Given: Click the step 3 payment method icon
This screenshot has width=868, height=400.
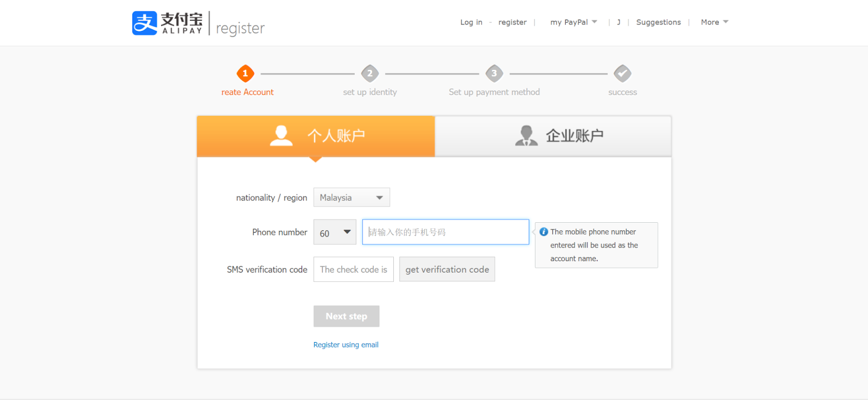Looking at the screenshot, I should (494, 73).
